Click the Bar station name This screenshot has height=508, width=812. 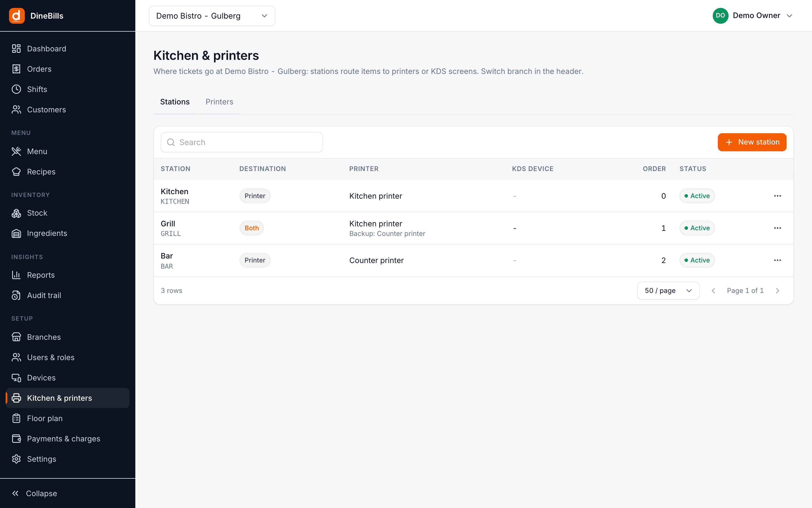pyautogui.click(x=167, y=256)
